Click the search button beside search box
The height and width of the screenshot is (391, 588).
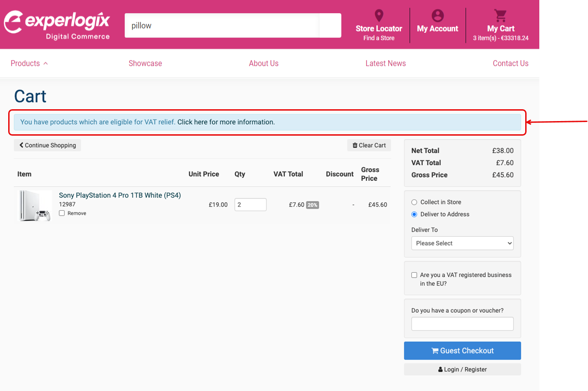tap(330, 25)
